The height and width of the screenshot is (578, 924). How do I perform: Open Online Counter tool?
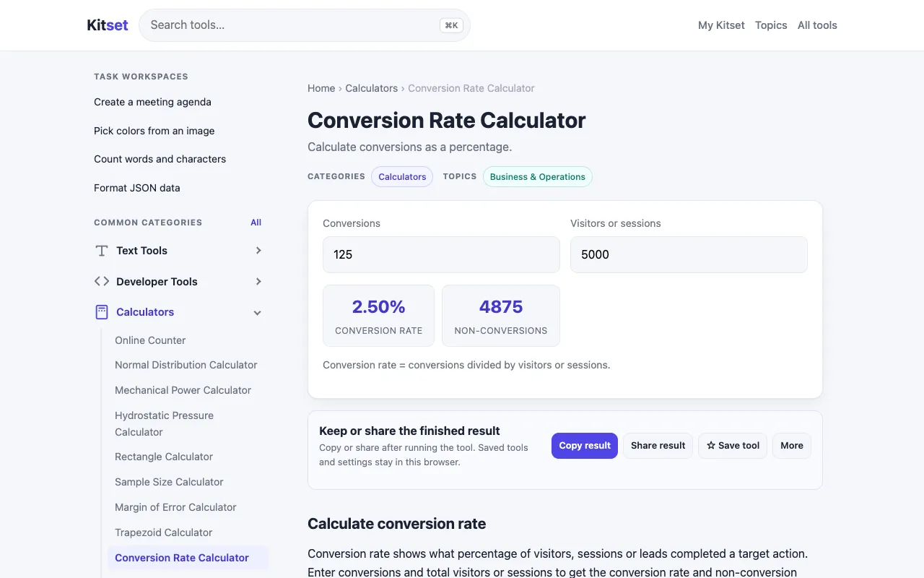(x=150, y=340)
